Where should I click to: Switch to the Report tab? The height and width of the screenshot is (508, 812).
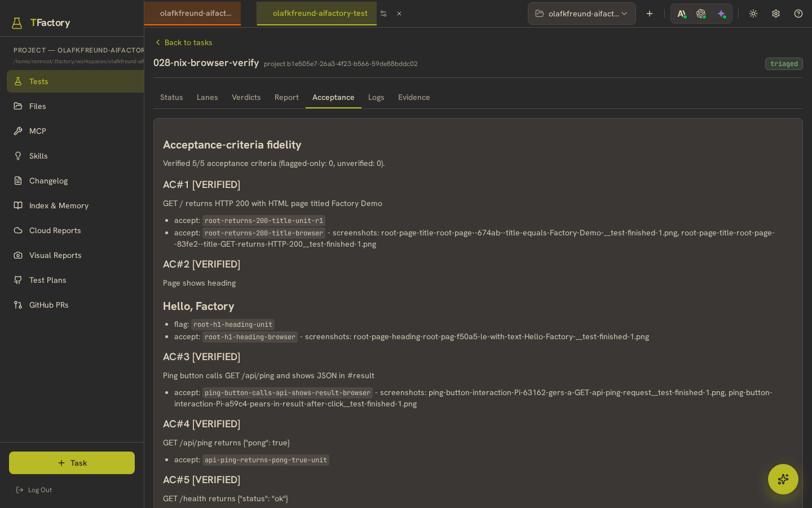pyautogui.click(x=286, y=97)
